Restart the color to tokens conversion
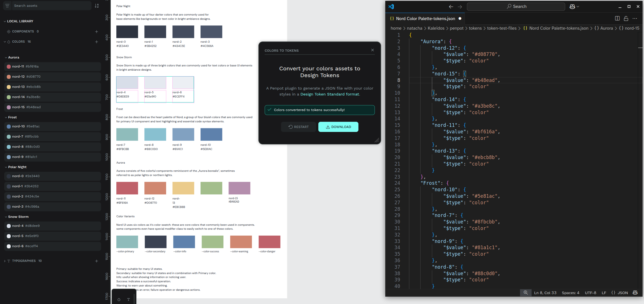644x304 pixels. [298, 127]
